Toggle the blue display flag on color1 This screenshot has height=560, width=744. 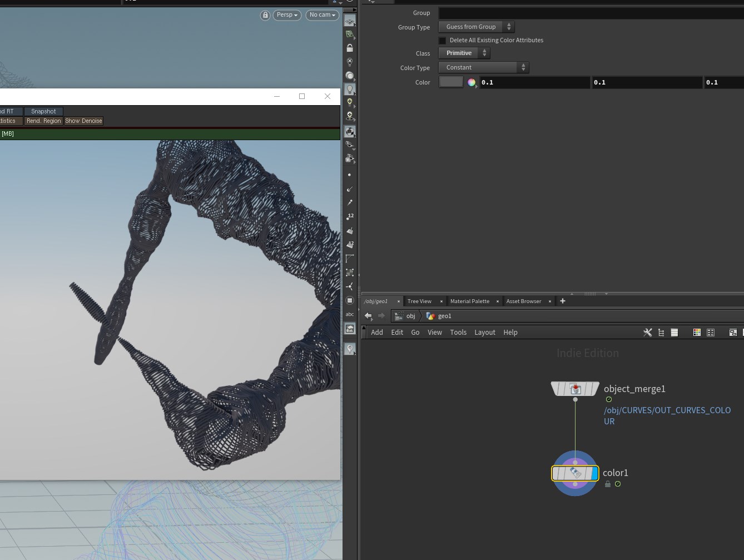594,473
